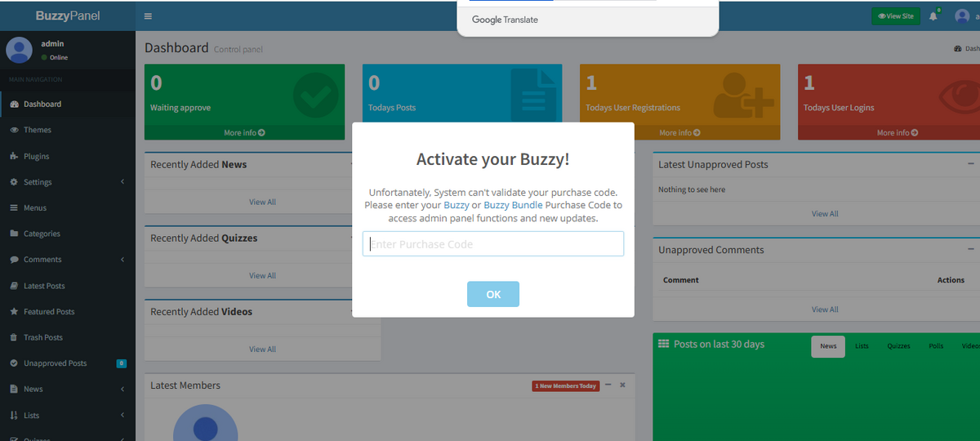Screen dimensions: 980x441
Task: Click the Todays Posts document icon
Action: click(x=533, y=95)
